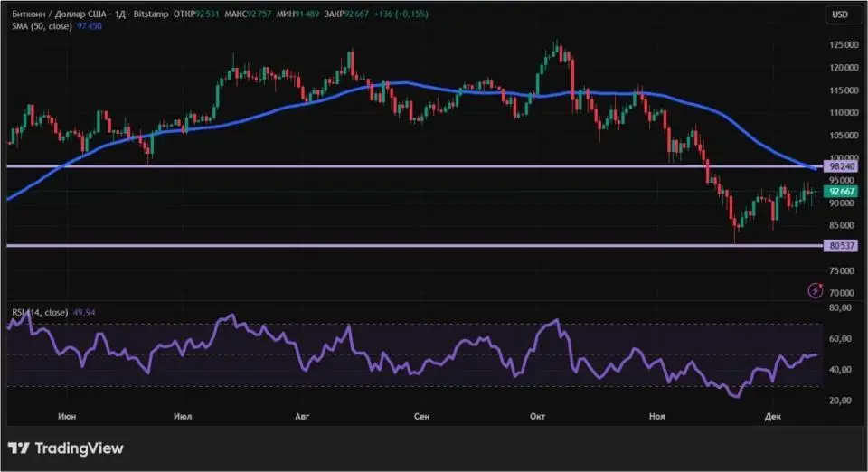
Task: Click the 80 537 support level price label
Action: pos(840,245)
